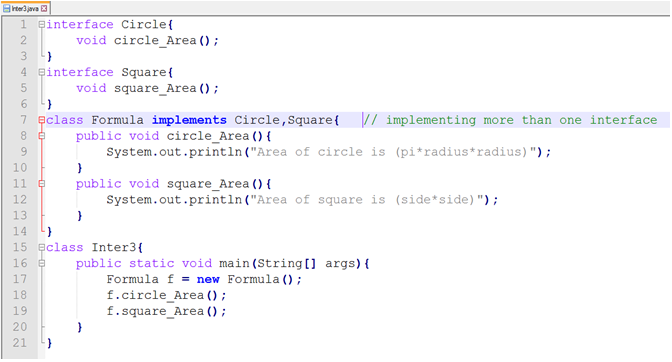The width and height of the screenshot is (672, 362).
Task: Click the 'implements' keyword on line 7
Action: click(189, 120)
